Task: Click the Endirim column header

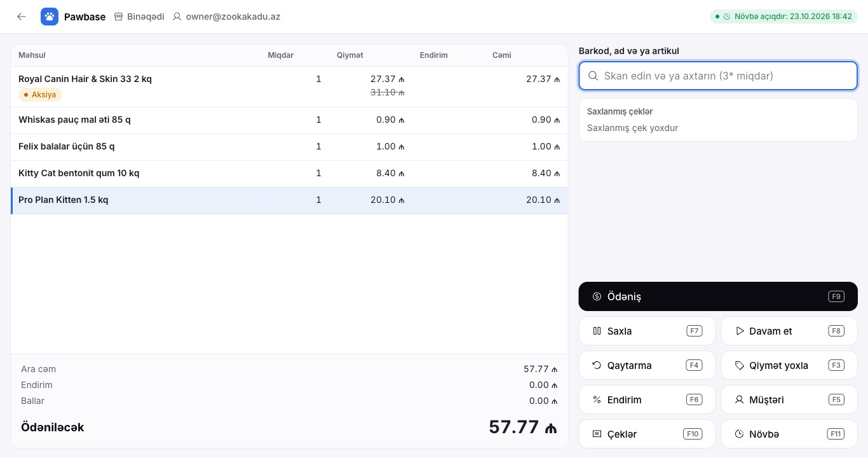Action: (433, 55)
